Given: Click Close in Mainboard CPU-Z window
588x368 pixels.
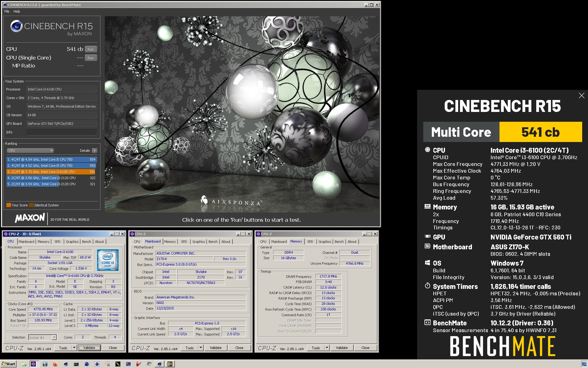Looking at the screenshot, I should tap(239, 348).
